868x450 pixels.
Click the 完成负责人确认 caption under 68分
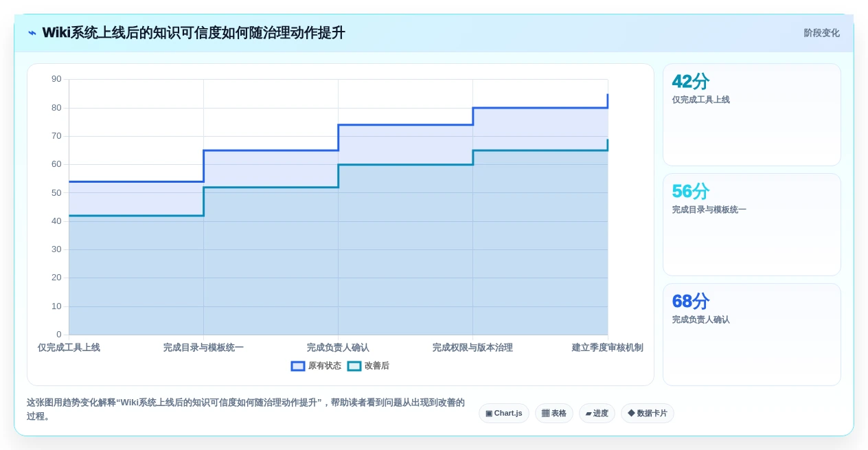pos(701,319)
